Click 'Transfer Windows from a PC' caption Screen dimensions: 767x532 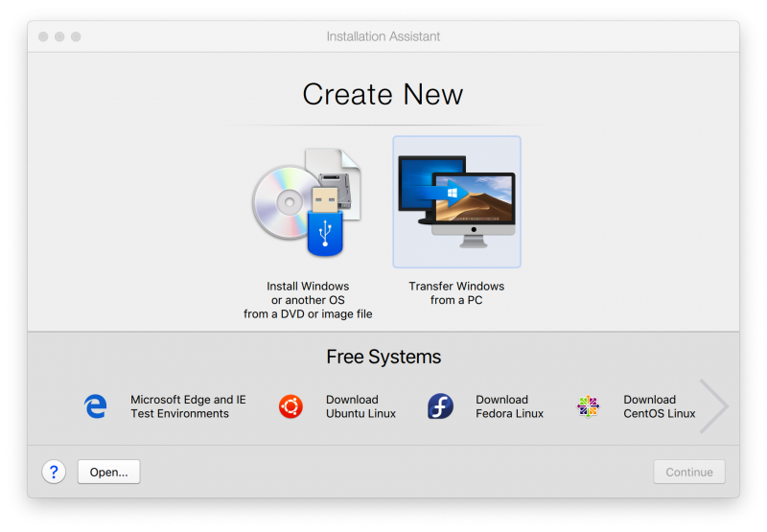click(x=456, y=293)
